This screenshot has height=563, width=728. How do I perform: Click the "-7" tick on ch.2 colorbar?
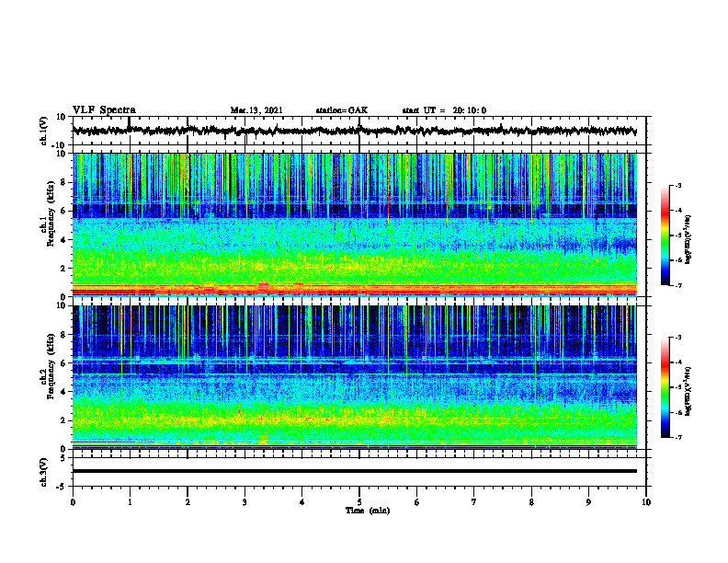point(677,437)
